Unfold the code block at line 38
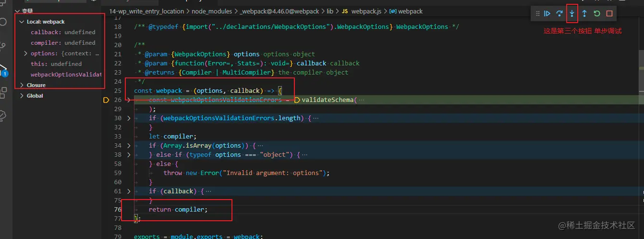The height and width of the screenshot is (239, 644). tap(129, 155)
